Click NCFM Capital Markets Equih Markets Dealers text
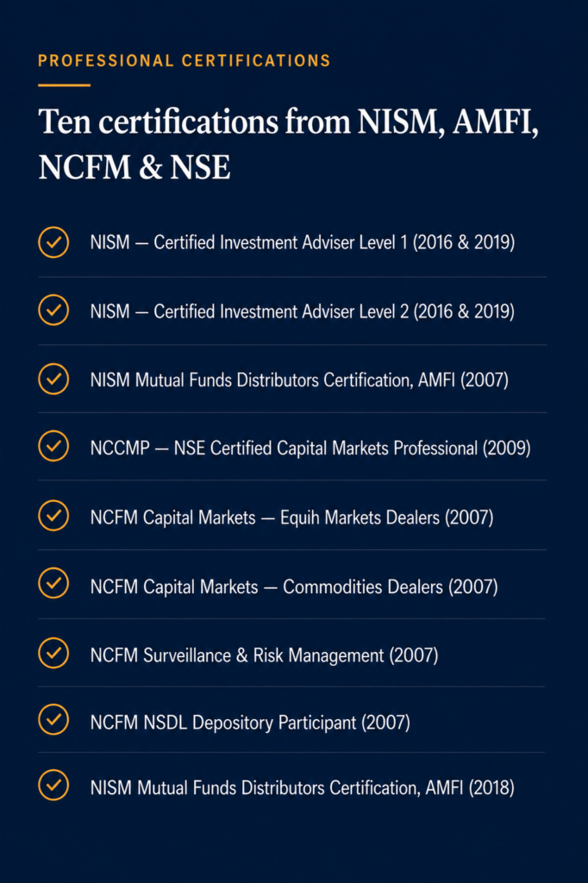 coord(291,517)
